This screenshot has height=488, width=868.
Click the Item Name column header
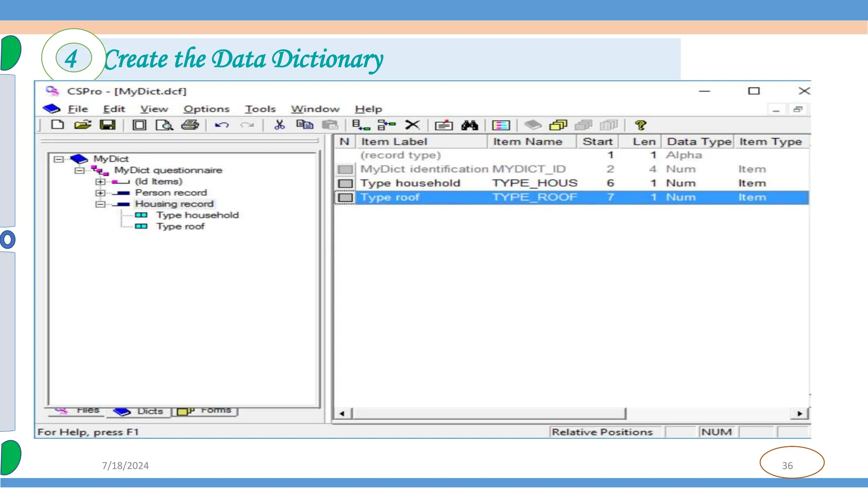coord(532,141)
